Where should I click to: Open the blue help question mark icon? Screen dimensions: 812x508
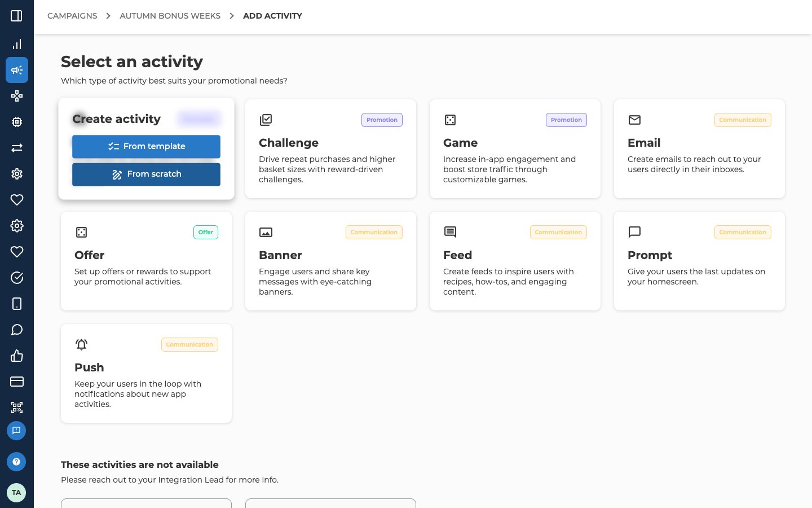tap(16, 462)
